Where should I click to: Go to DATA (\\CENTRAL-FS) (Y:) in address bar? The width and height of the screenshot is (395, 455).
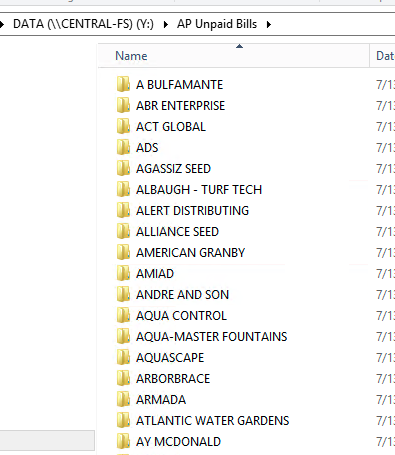click(x=83, y=24)
